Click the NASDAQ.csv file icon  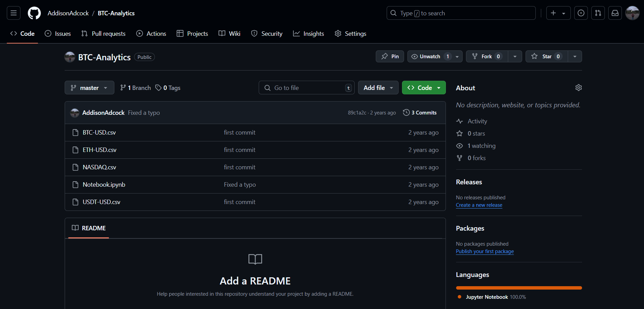76,167
